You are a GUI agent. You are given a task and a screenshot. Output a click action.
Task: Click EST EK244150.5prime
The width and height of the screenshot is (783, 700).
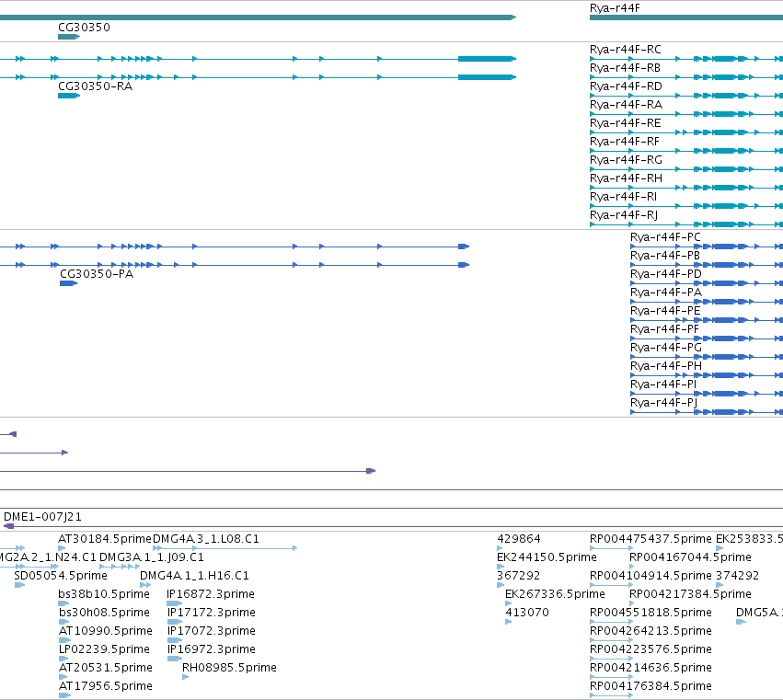tap(547, 557)
